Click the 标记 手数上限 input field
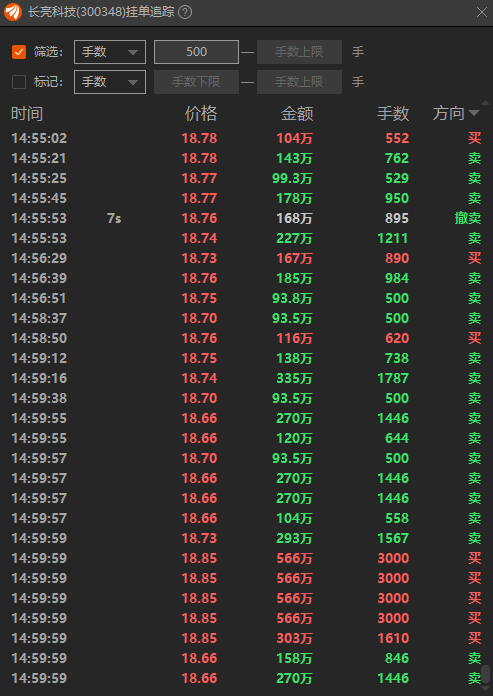The width and height of the screenshot is (493, 696). point(299,82)
